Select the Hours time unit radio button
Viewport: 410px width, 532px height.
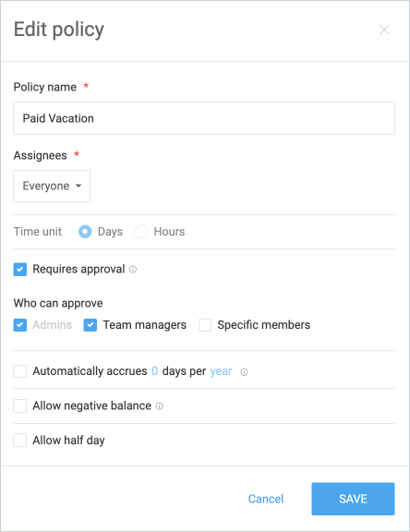[x=141, y=232]
